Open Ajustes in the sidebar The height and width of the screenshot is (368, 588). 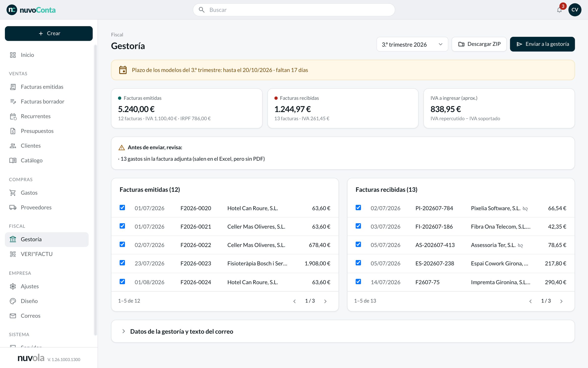point(47,286)
